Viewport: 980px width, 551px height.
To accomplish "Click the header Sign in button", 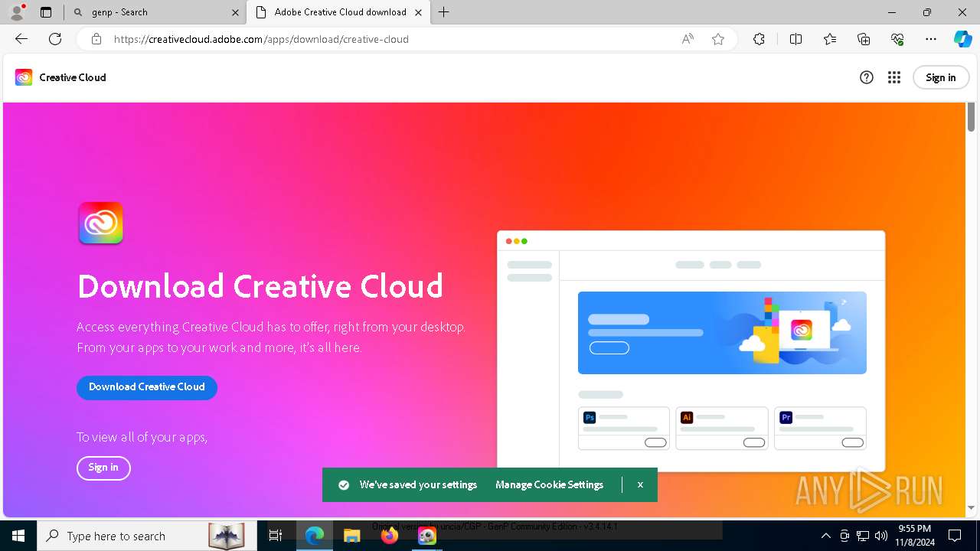I will tap(941, 77).
